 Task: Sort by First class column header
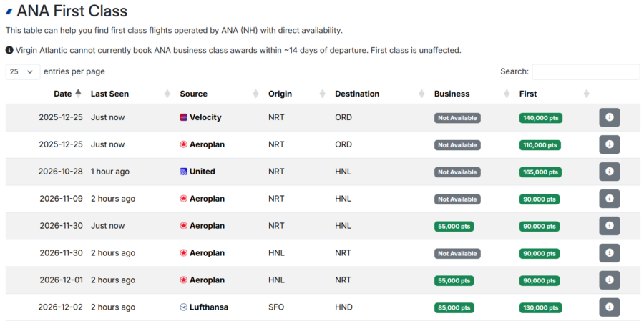[528, 94]
